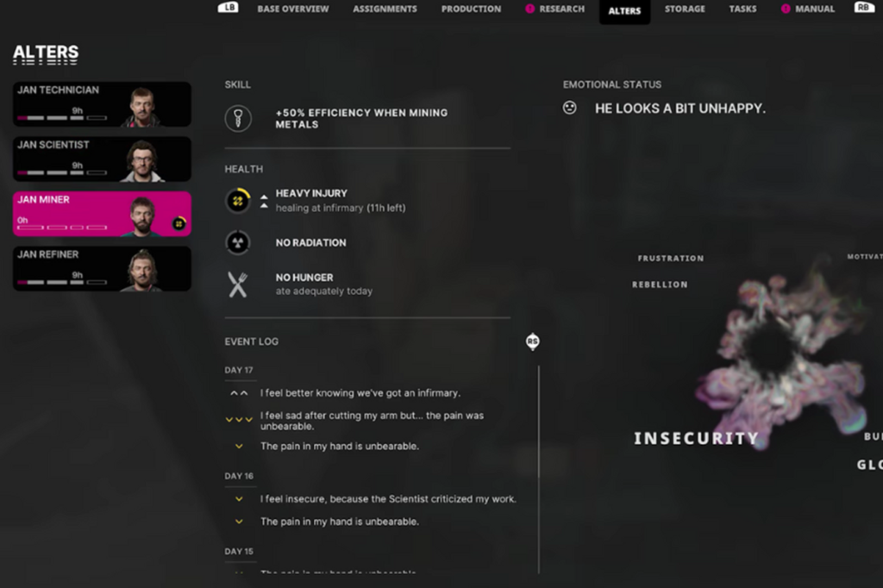The height and width of the screenshot is (588, 883).
Task: Click the heavy injury health icon
Action: click(238, 201)
